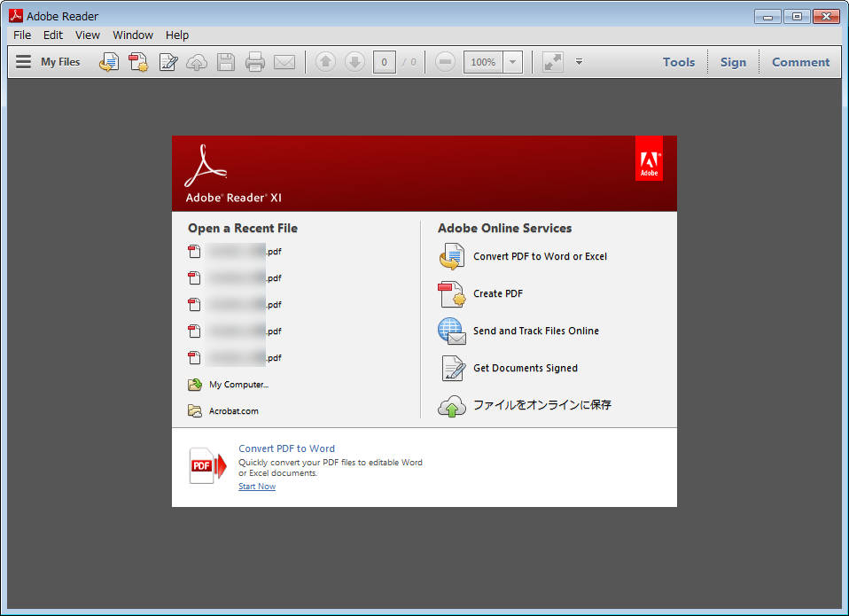Screen dimensions: 849x616
Task: Open the Tools pane
Action: pos(679,62)
